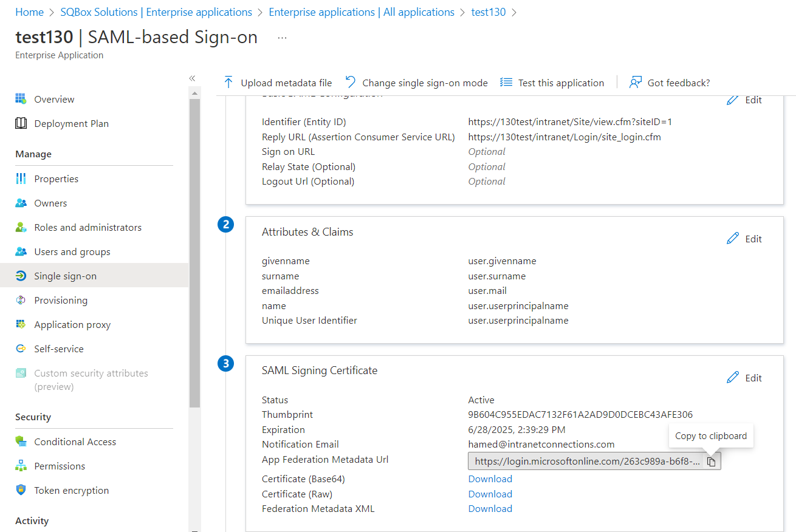Click the Provisioning icon

coord(21,300)
